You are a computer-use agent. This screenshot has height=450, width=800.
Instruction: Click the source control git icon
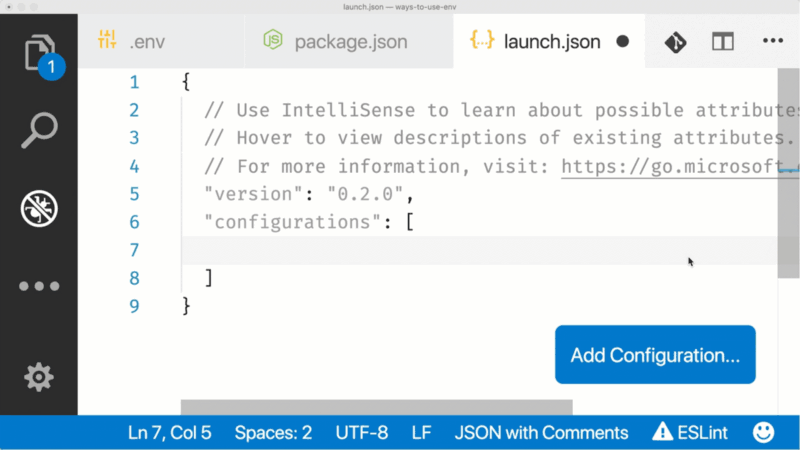675,42
